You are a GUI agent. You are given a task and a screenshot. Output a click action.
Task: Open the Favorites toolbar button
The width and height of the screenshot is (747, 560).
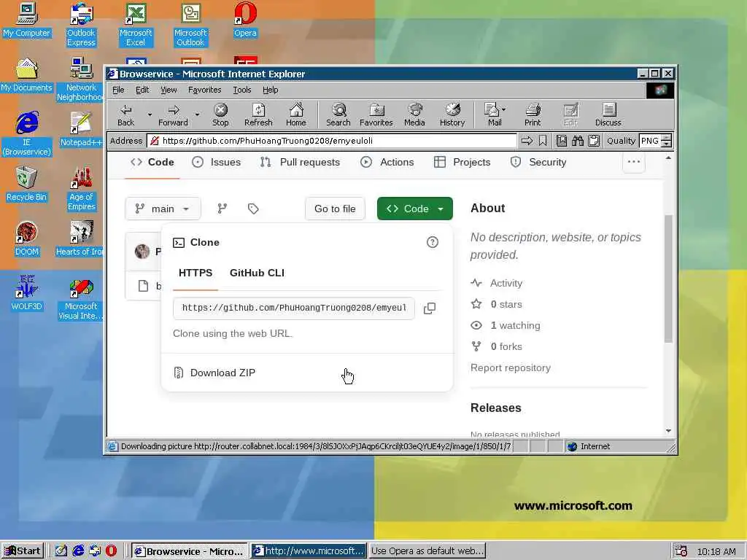coord(376,114)
